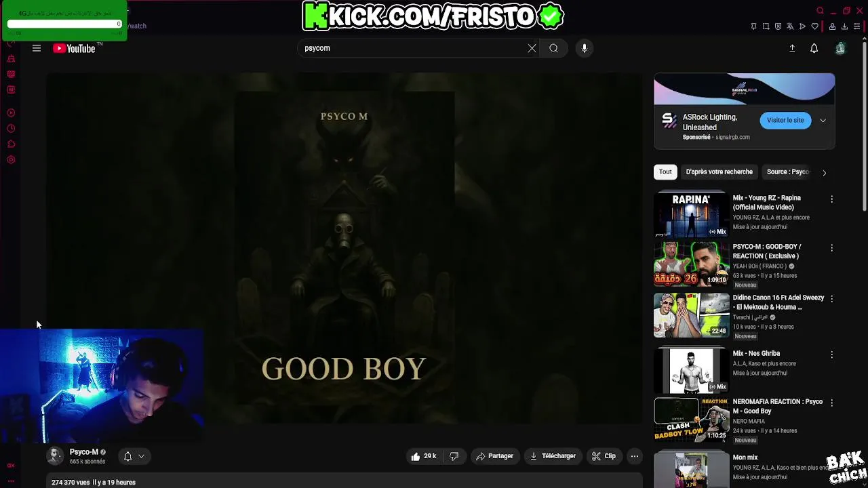The width and height of the screenshot is (868, 488).
Task: Click the browser snapshot toolbar icon
Action: pyautogui.click(x=766, y=26)
